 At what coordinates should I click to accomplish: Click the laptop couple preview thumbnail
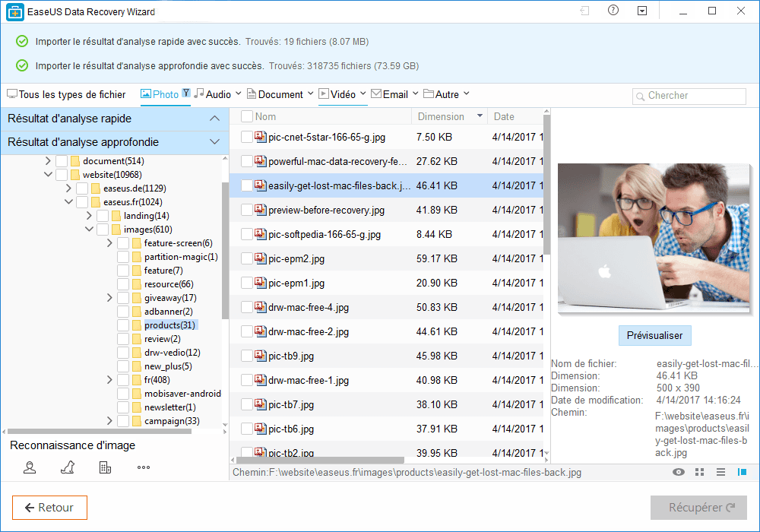654,239
